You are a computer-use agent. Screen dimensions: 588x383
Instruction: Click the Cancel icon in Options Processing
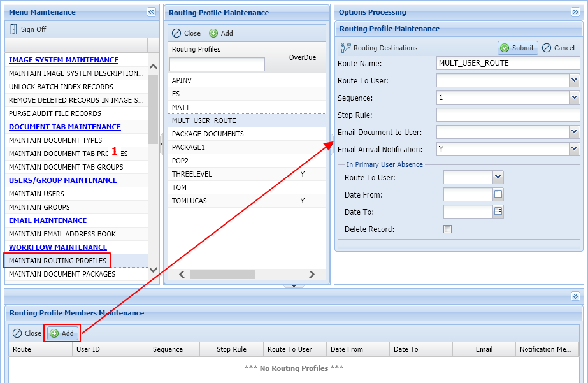(x=558, y=47)
